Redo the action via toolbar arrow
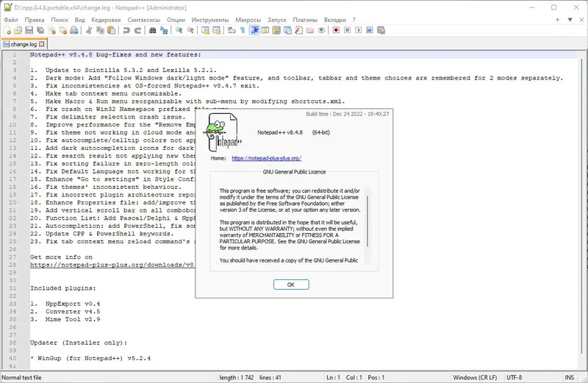588x383 pixels. (137, 30)
